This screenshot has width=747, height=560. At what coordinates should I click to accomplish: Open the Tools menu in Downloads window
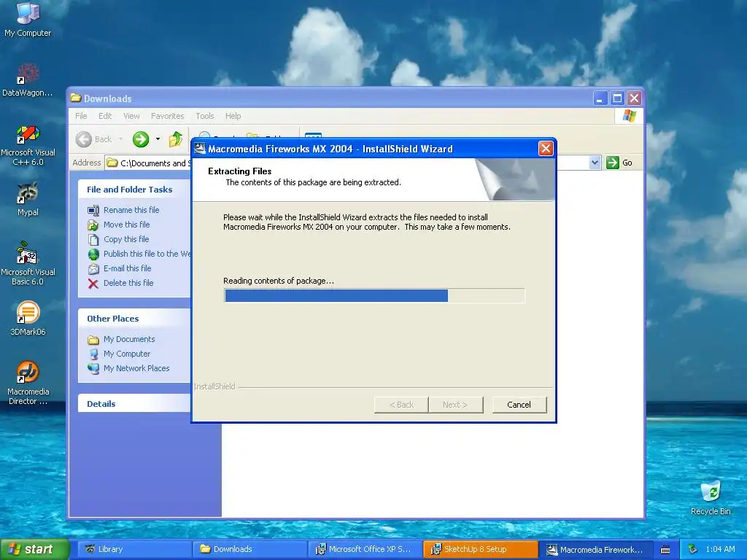tap(205, 116)
